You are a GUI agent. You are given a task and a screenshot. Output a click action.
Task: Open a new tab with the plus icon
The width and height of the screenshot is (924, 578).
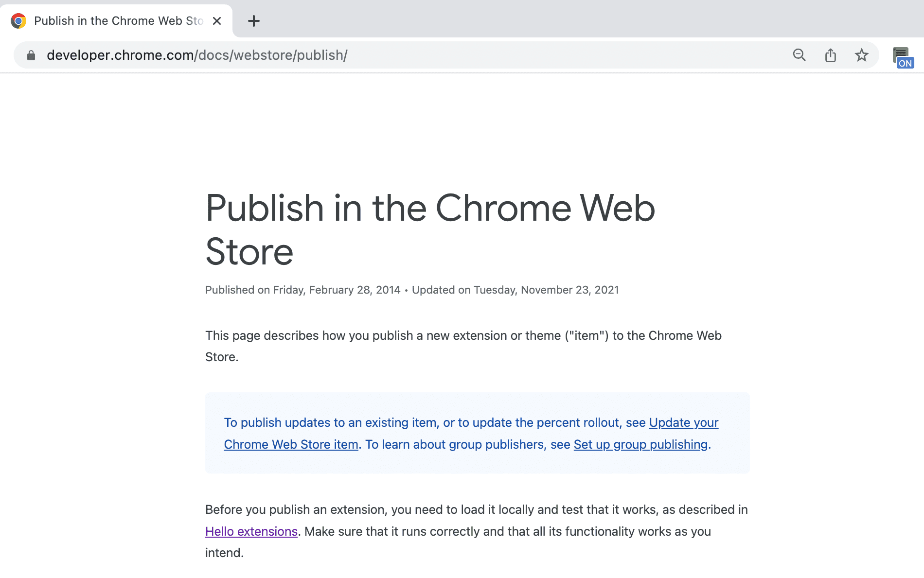click(253, 20)
